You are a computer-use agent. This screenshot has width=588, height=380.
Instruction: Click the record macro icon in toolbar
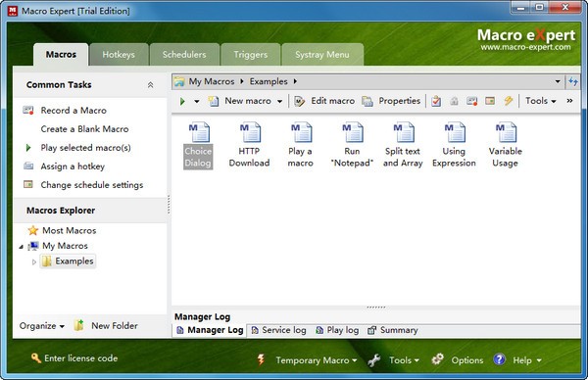(471, 101)
